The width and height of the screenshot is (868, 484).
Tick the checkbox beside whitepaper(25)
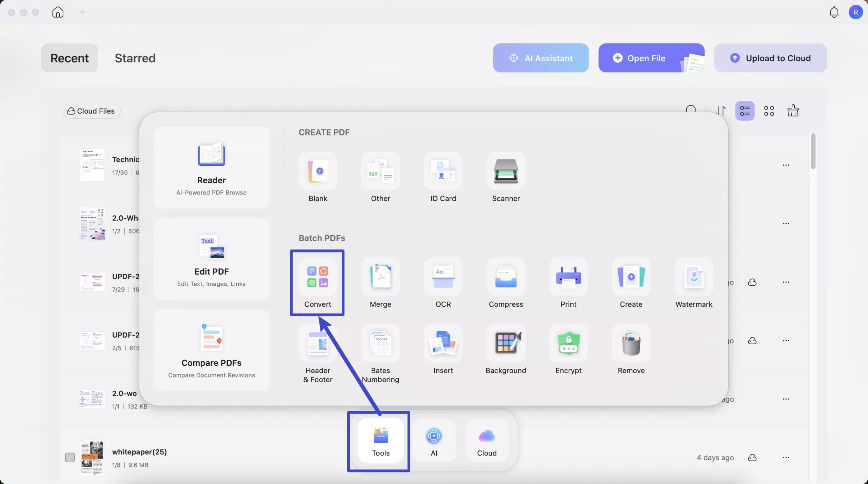pos(70,457)
